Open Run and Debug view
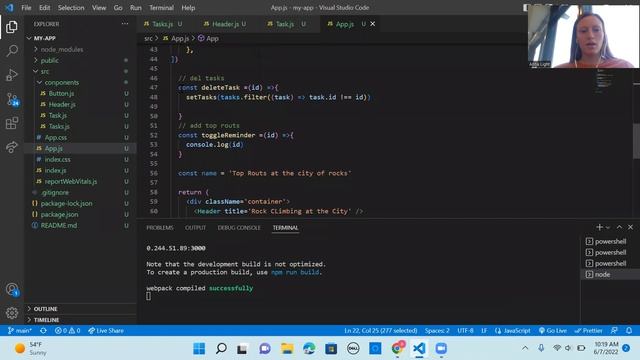 12,75
